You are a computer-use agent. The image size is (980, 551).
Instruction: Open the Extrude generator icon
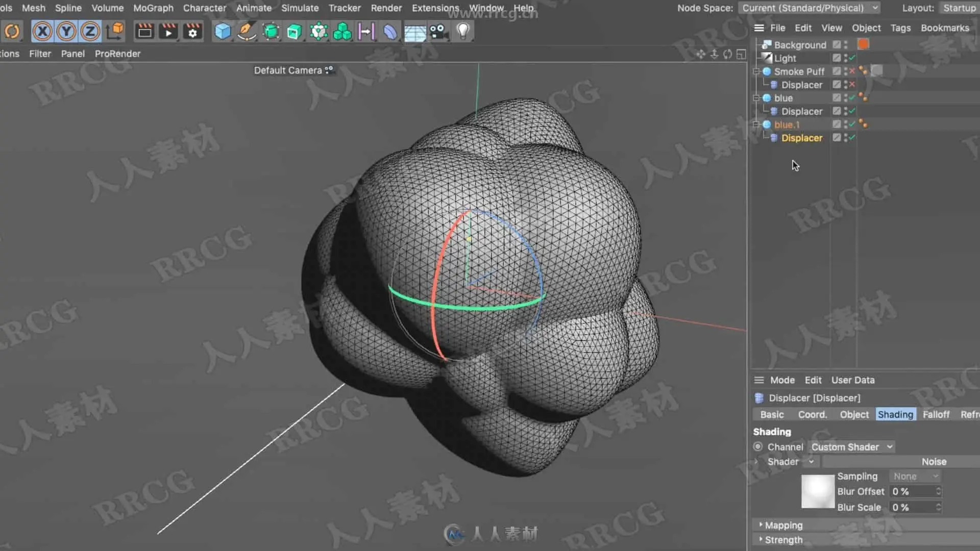[x=295, y=32]
